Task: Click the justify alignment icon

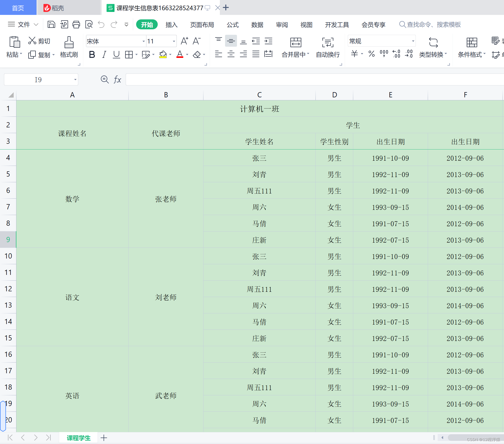Action: 256,54
